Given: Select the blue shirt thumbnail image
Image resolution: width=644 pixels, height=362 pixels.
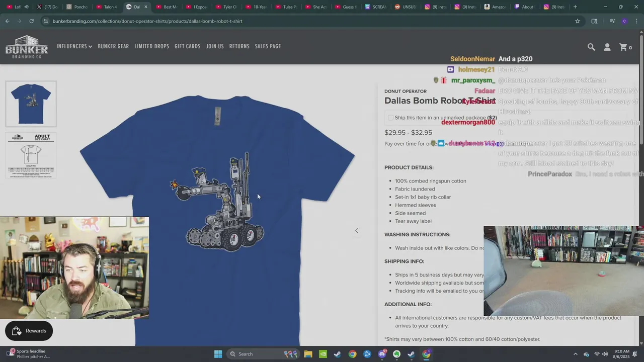Looking at the screenshot, I should 31,104.
